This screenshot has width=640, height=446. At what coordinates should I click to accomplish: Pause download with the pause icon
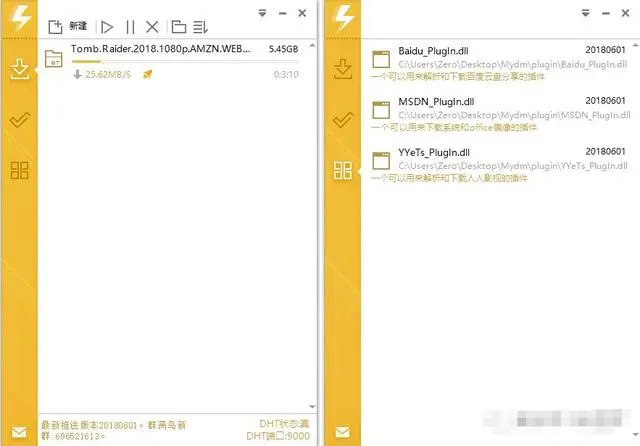click(130, 27)
